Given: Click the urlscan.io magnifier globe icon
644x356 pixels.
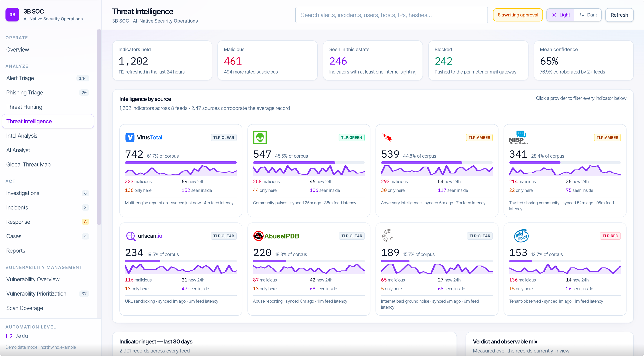Looking at the screenshot, I should 131,236.
